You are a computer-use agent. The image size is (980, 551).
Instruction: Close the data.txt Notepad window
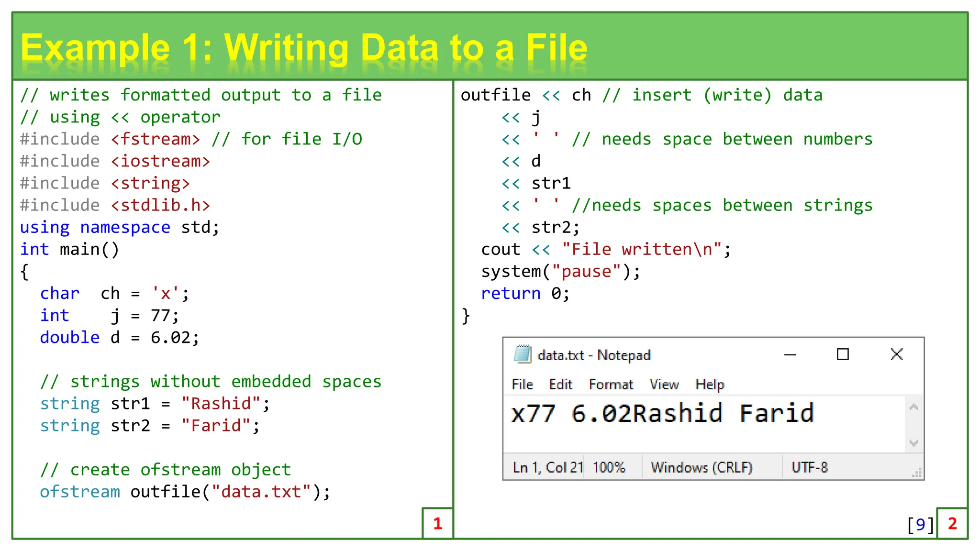(896, 354)
